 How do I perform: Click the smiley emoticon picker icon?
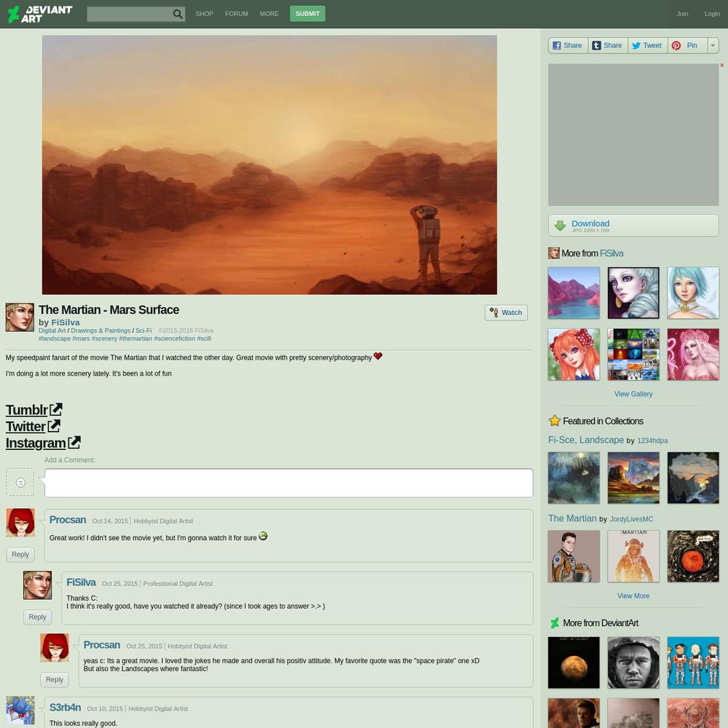pyautogui.click(x=20, y=483)
